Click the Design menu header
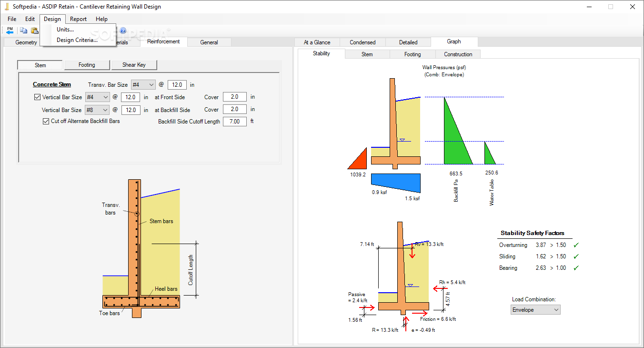The height and width of the screenshot is (348, 644). pyautogui.click(x=52, y=19)
